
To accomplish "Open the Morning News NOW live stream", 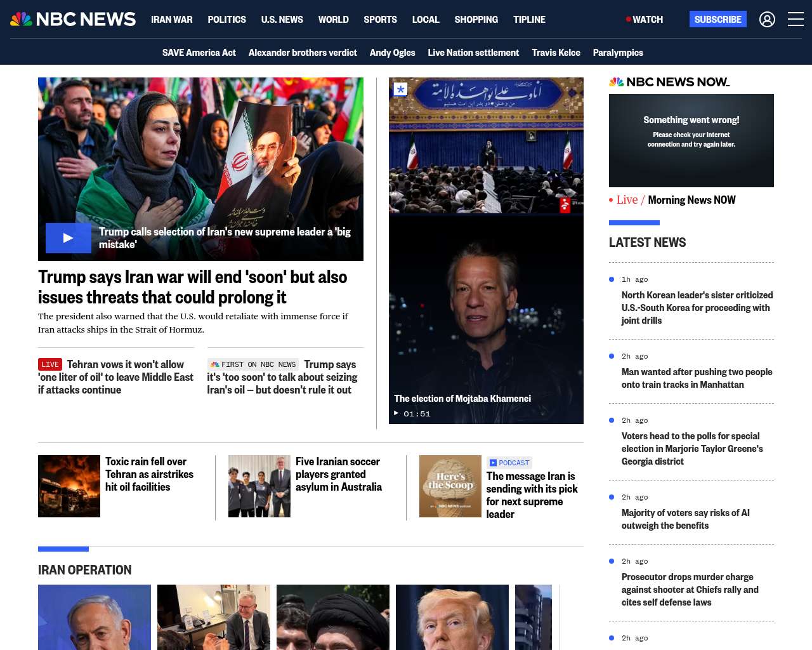I will [x=691, y=200].
